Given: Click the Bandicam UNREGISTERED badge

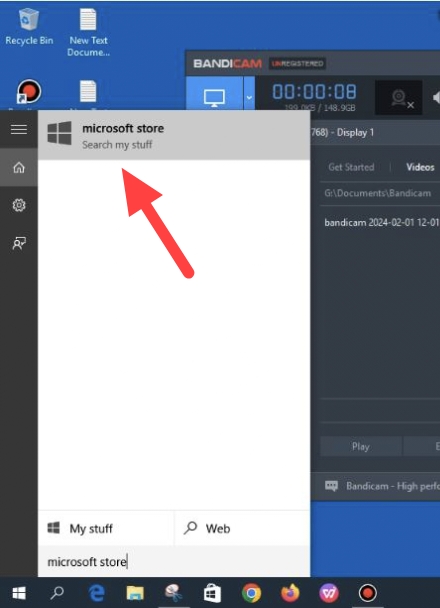Looking at the screenshot, I should pos(297,64).
